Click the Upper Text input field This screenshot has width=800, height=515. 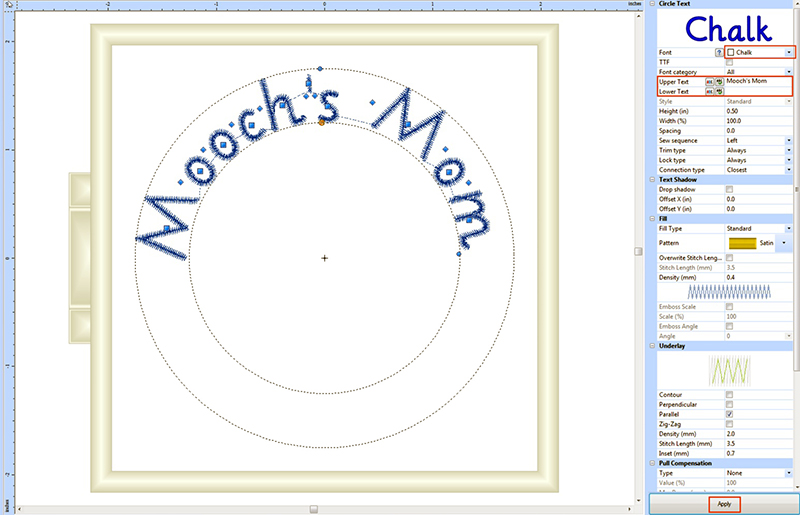click(758, 81)
